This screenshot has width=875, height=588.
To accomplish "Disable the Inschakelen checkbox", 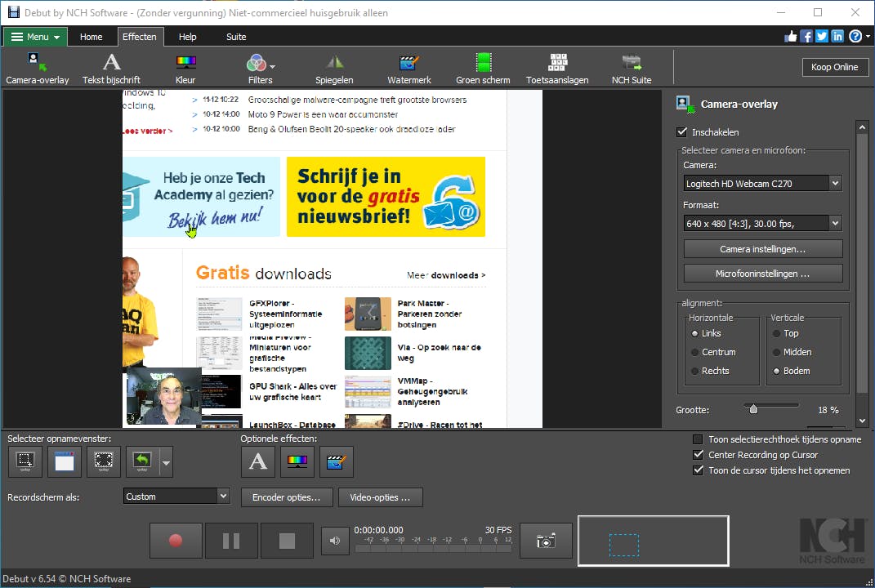I will (682, 132).
